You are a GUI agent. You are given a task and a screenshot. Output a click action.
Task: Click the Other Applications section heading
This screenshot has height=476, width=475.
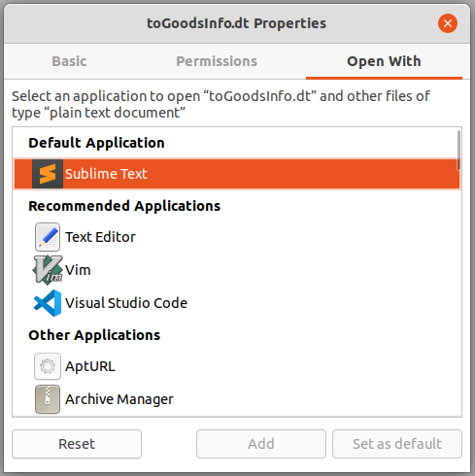pos(94,335)
